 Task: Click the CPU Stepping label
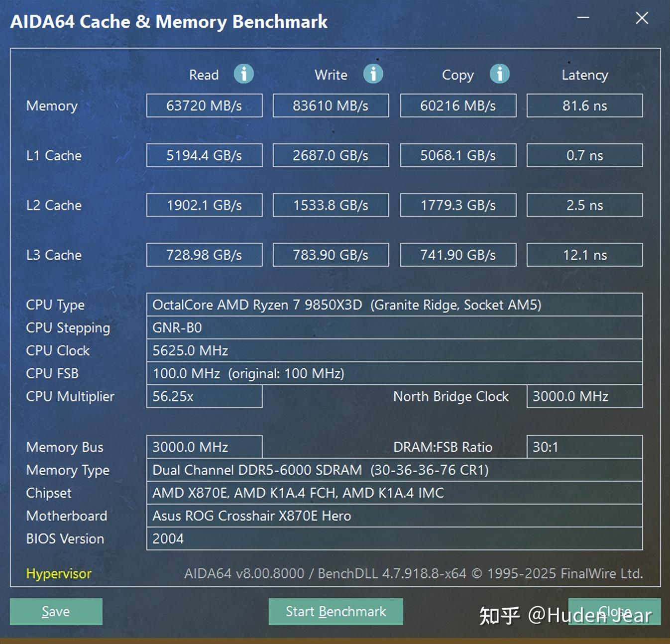point(68,328)
